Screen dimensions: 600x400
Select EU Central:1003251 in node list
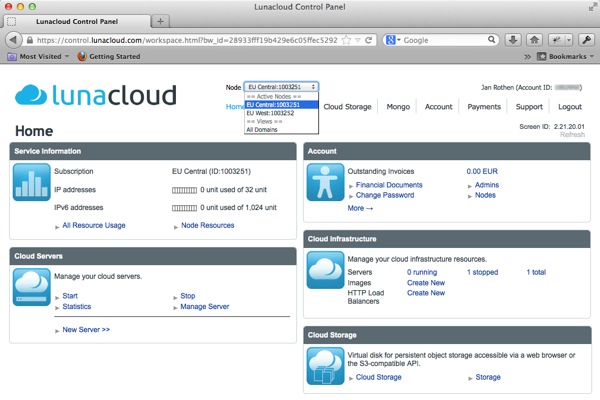tap(281, 104)
